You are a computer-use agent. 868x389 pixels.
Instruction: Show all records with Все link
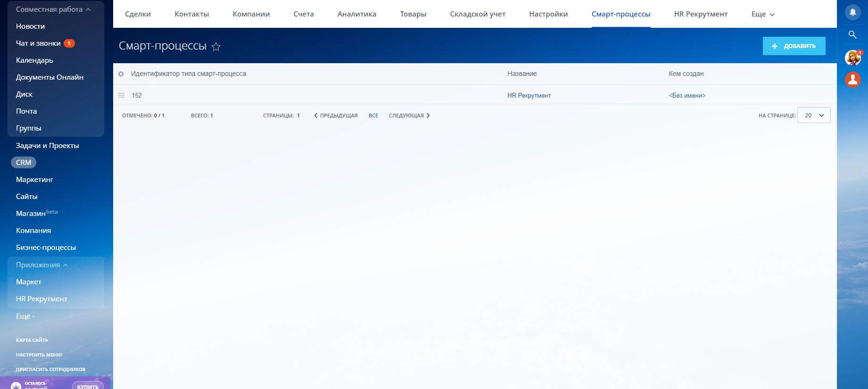[x=373, y=116]
